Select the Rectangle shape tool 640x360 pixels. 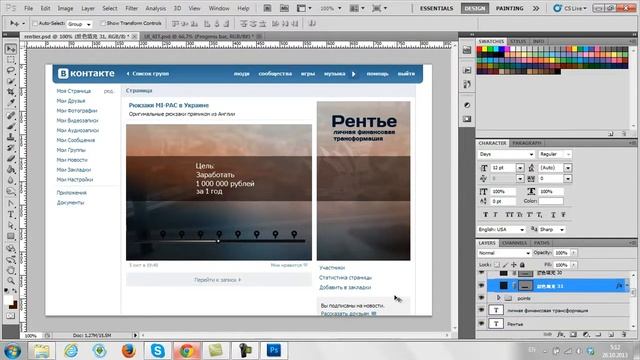pos(11,236)
